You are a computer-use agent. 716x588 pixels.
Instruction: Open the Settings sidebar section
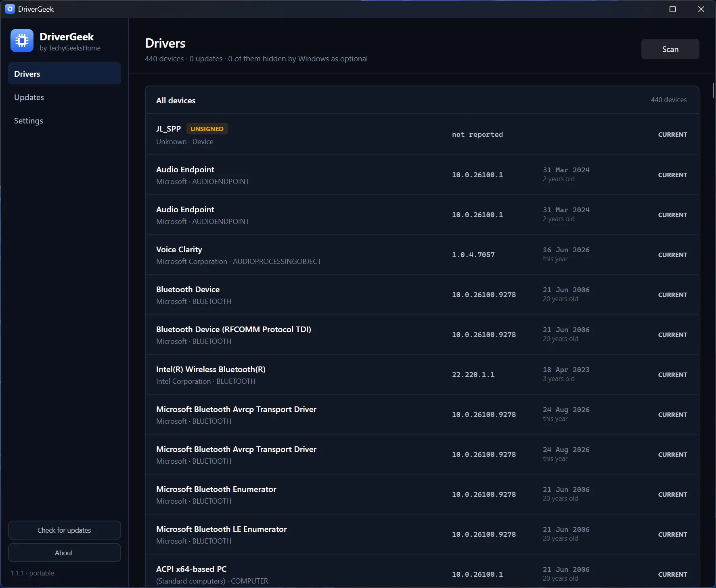65,121
